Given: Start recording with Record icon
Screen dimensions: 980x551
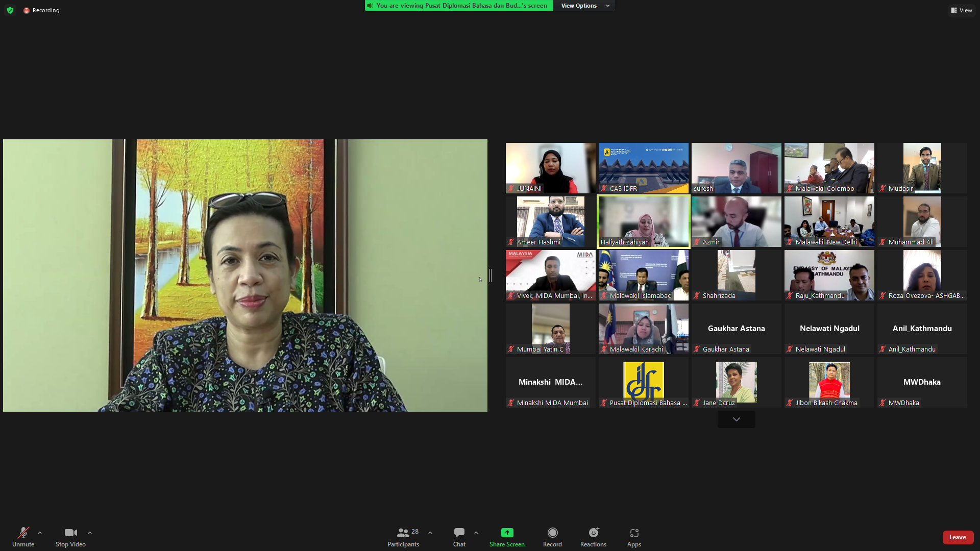Looking at the screenshot, I should tap(552, 533).
